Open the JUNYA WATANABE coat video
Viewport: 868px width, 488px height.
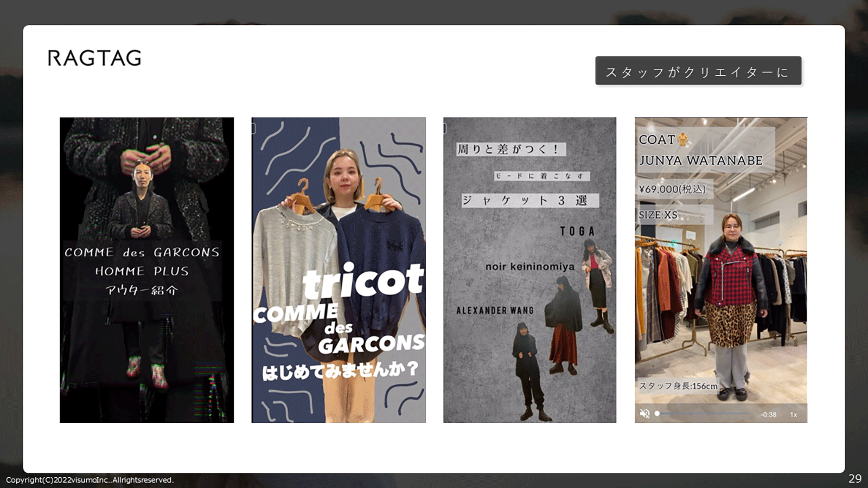pos(721,270)
